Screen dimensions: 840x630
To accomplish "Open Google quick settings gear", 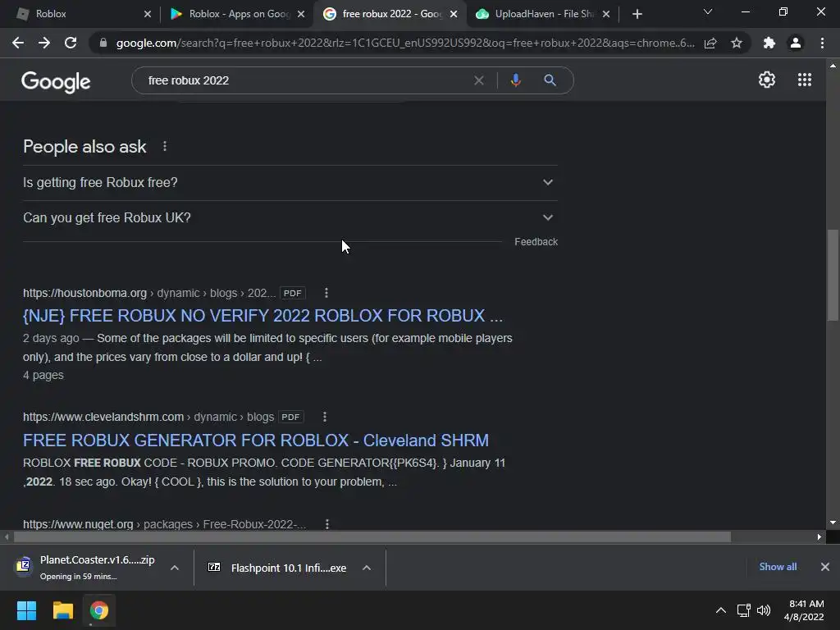I will [x=767, y=80].
